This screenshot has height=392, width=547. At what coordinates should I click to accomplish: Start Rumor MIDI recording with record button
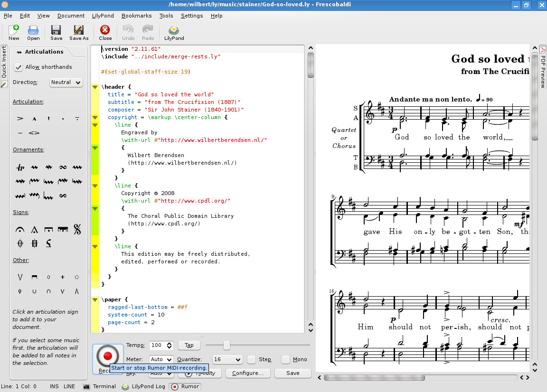click(x=108, y=356)
